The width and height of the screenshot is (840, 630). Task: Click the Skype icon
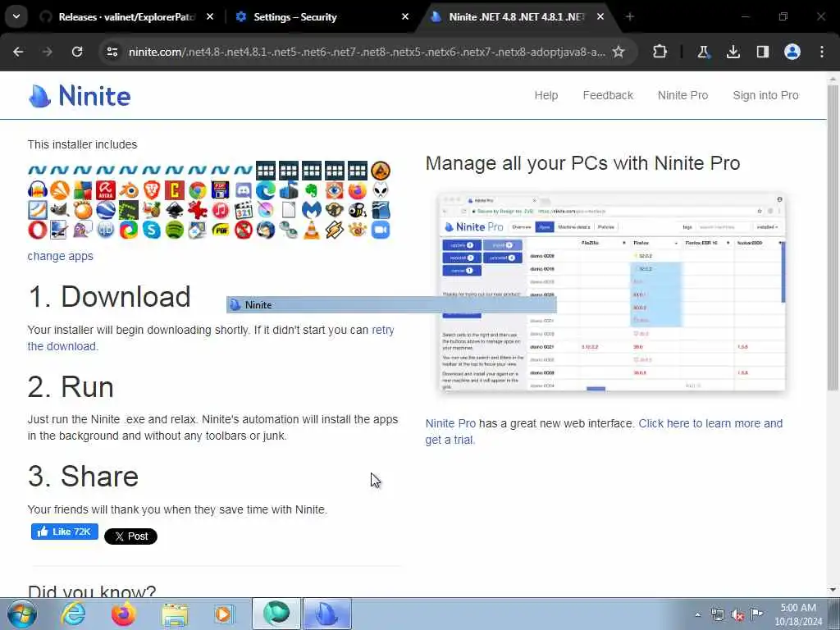pos(152,230)
